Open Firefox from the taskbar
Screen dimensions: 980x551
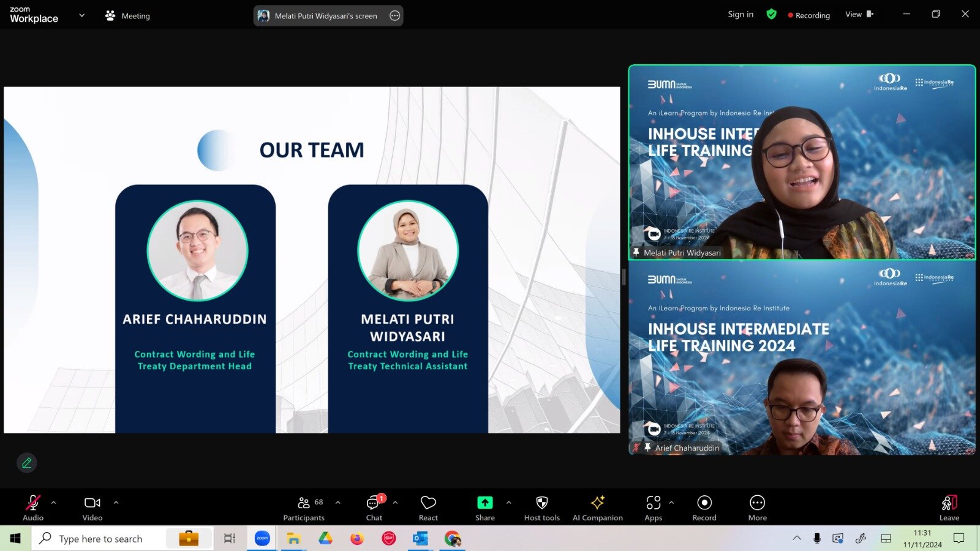(357, 538)
